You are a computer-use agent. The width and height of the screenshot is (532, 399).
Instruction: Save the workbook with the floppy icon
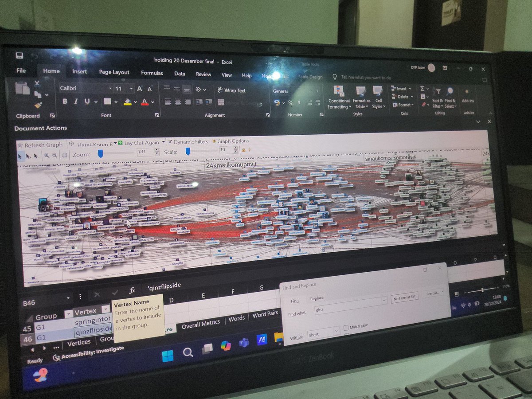(x=19, y=55)
